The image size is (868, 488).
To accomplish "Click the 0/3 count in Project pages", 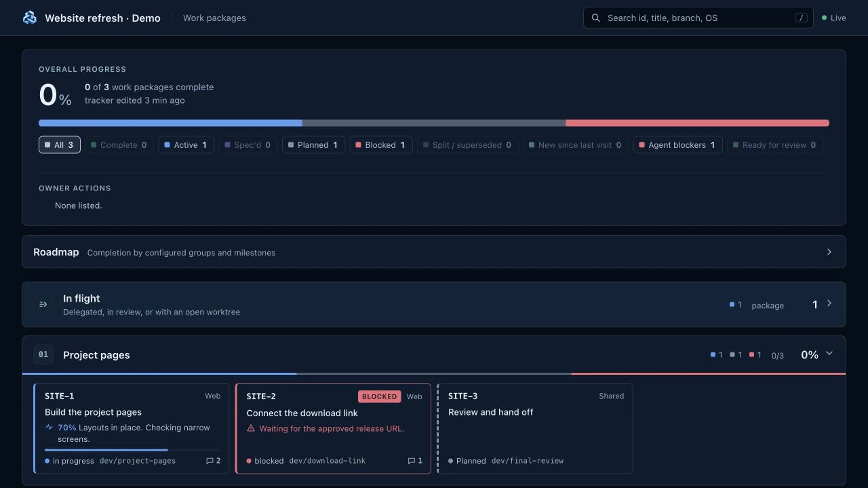I will 778,355.
